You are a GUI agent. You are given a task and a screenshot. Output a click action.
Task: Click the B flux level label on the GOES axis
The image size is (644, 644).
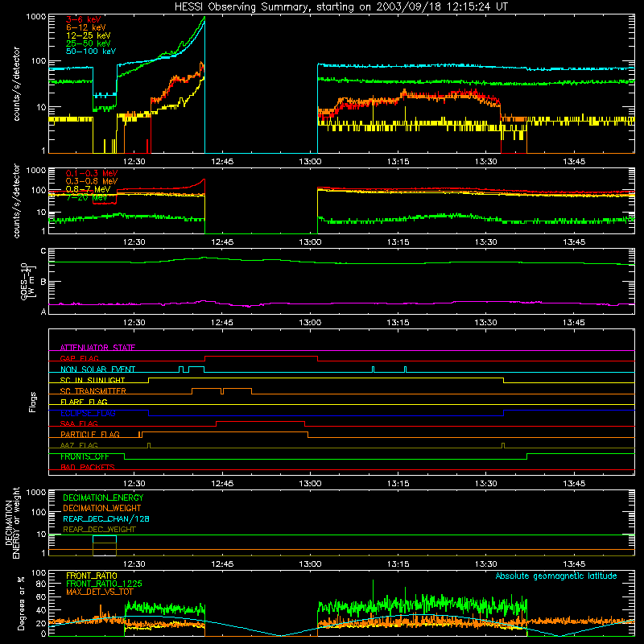pyautogui.click(x=43, y=282)
